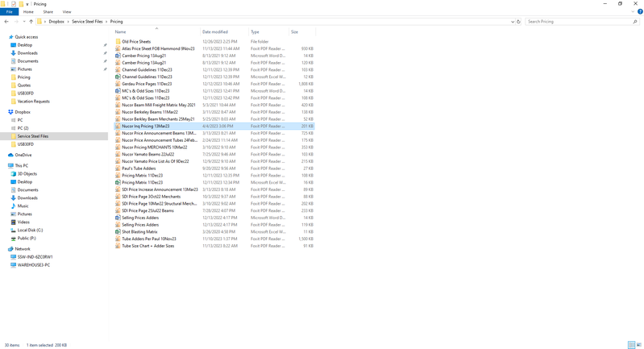The image size is (644, 349).
Task: Switch to large icons view in status bar
Action: (x=638, y=345)
